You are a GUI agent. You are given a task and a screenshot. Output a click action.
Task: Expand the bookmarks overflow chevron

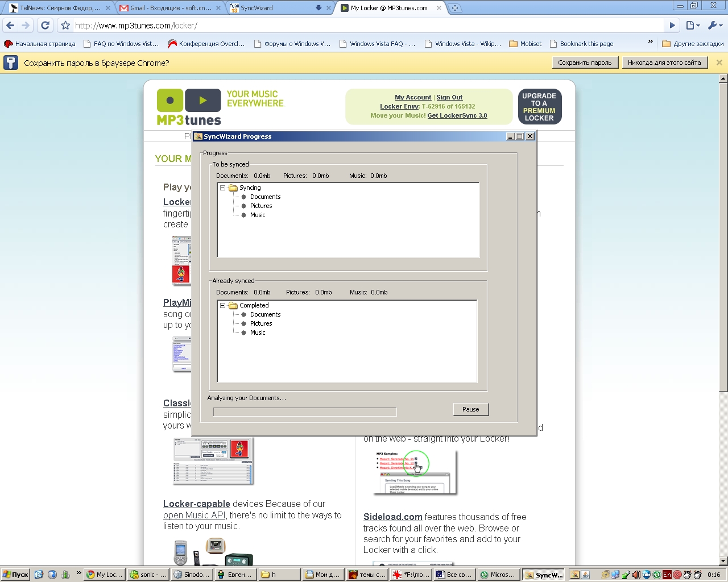point(651,42)
